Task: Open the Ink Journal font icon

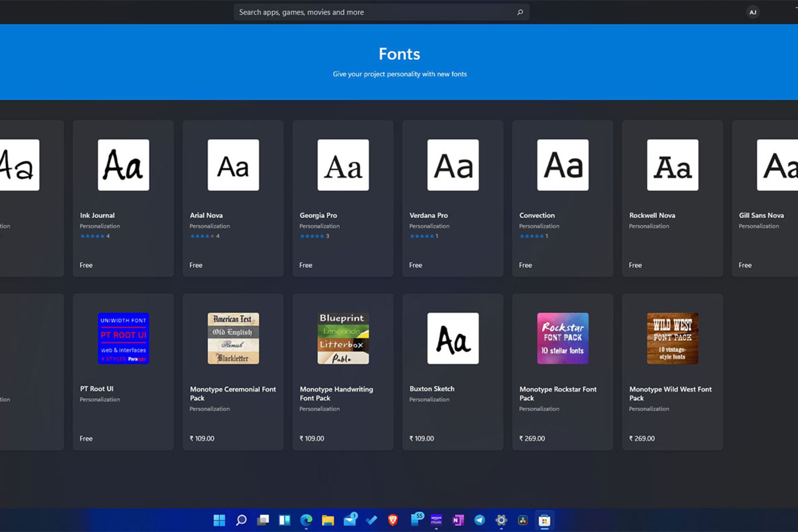Action: (123, 165)
